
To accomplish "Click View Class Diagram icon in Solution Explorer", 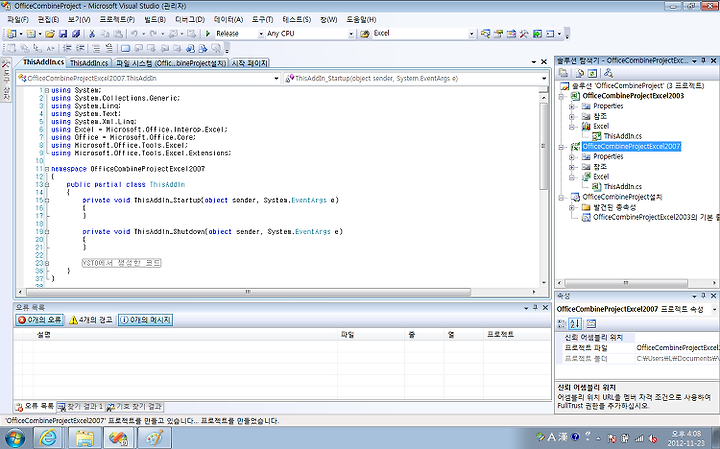I will point(608,73).
